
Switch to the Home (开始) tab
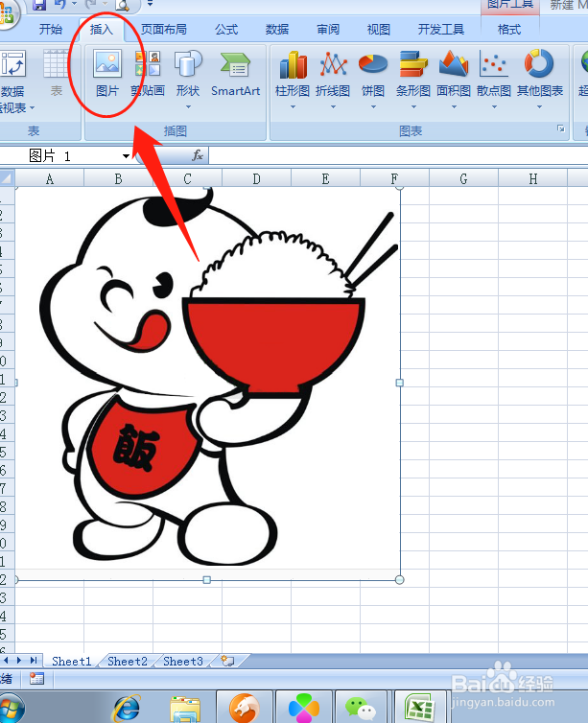51,30
